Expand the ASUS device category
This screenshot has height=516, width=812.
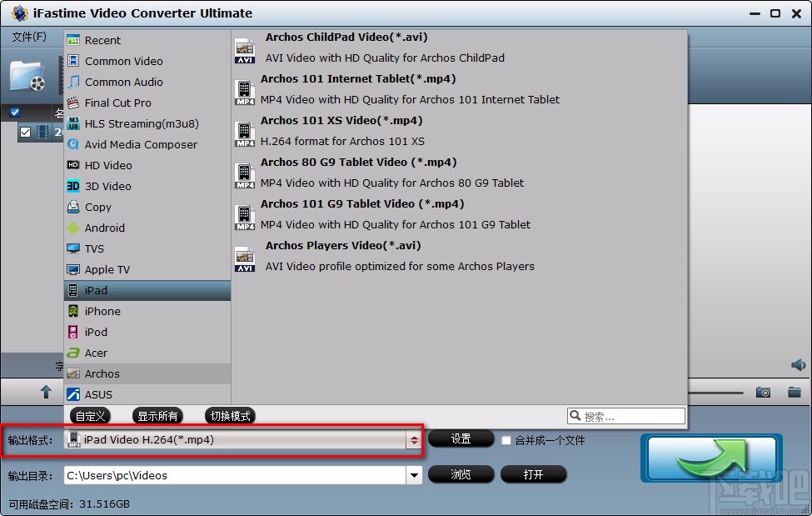pyautogui.click(x=98, y=393)
